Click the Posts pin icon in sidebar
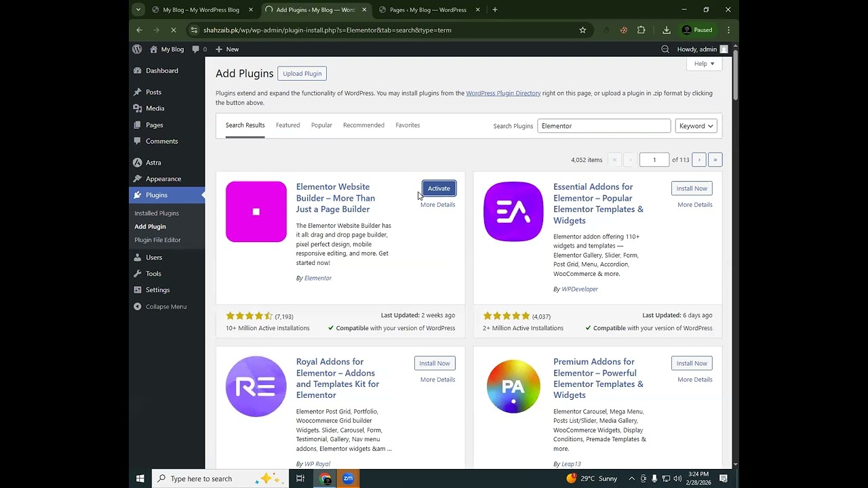The width and height of the screenshot is (868, 488). [x=138, y=92]
